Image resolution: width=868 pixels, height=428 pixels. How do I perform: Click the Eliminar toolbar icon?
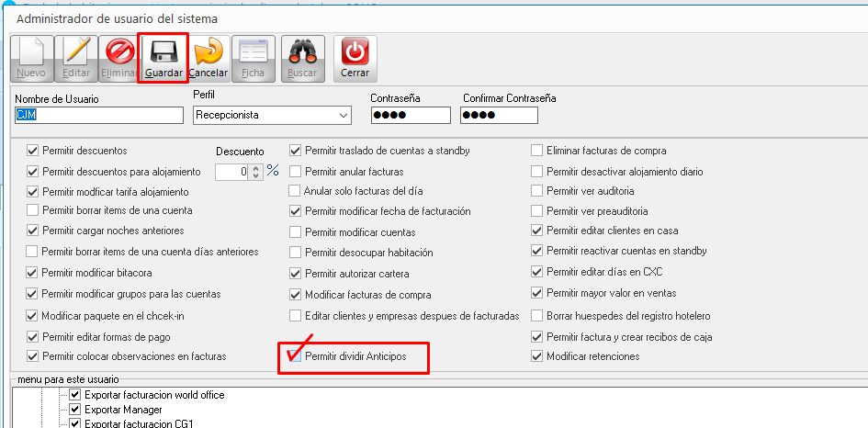pyautogui.click(x=120, y=58)
